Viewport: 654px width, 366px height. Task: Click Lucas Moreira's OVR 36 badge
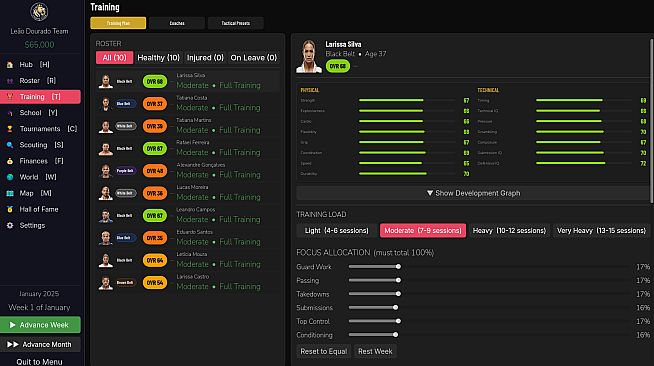[x=155, y=193]
